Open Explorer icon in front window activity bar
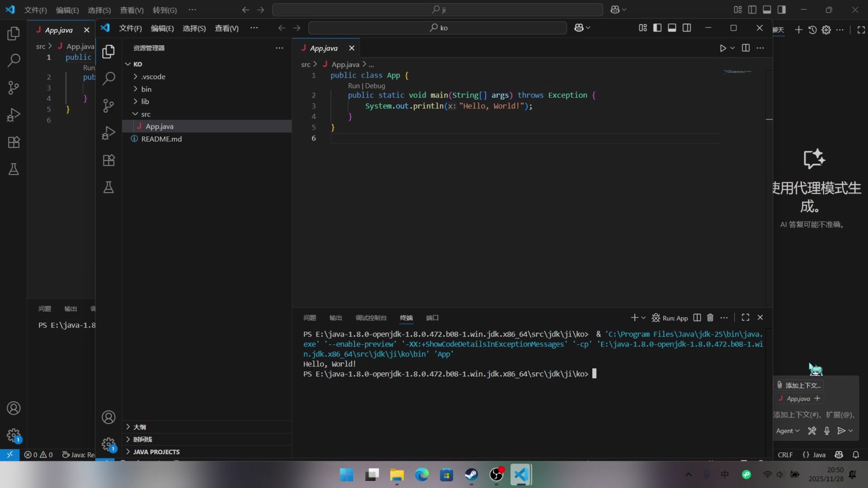868x488 pixels. 108,52
